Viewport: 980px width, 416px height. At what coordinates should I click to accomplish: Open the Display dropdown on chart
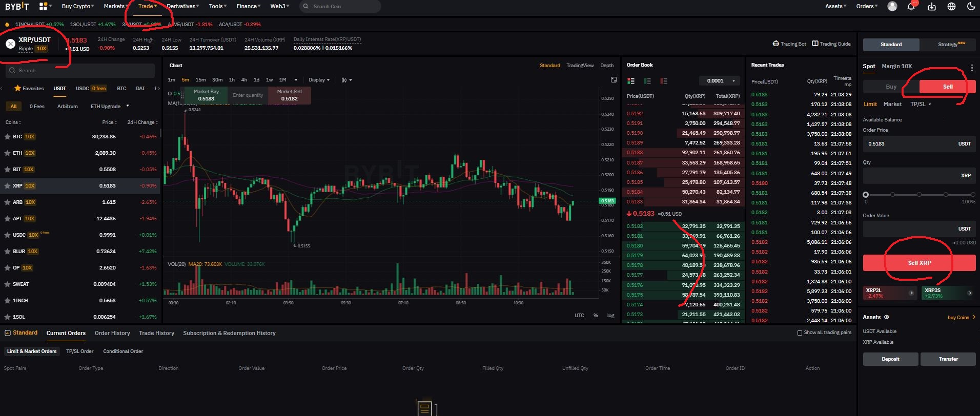(x=319, y=80)
